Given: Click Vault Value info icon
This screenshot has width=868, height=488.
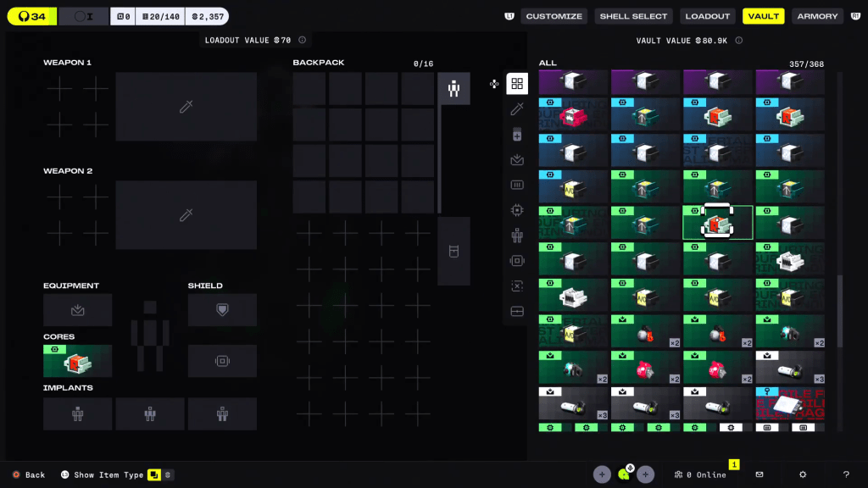Looking at the screenshot, I should point(738,40).
